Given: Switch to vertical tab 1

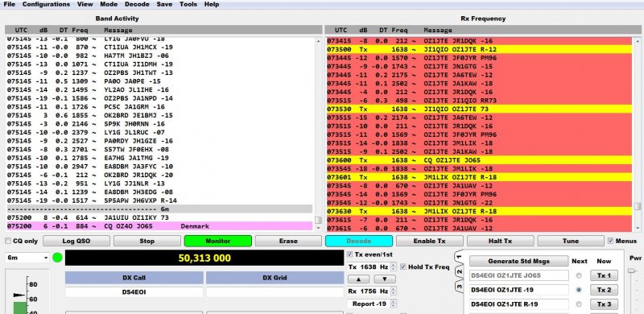Looking at the screenshot, I should (459, 257).
